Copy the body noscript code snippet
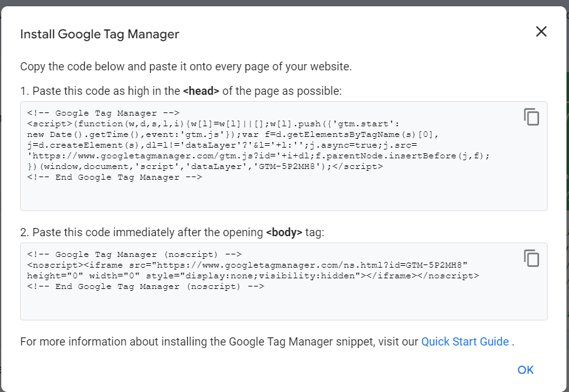The image size is (569, 392). pos(531,258)
